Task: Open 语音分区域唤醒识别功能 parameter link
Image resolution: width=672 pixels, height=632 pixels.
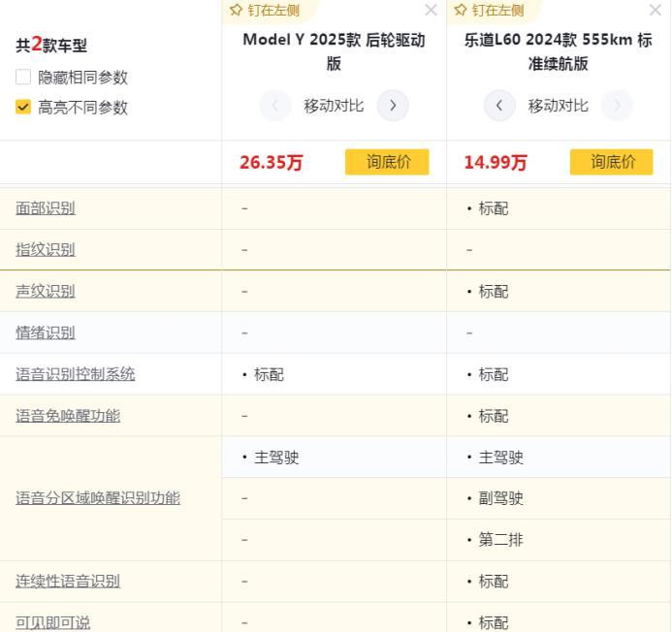Action: tap(98, 498)
